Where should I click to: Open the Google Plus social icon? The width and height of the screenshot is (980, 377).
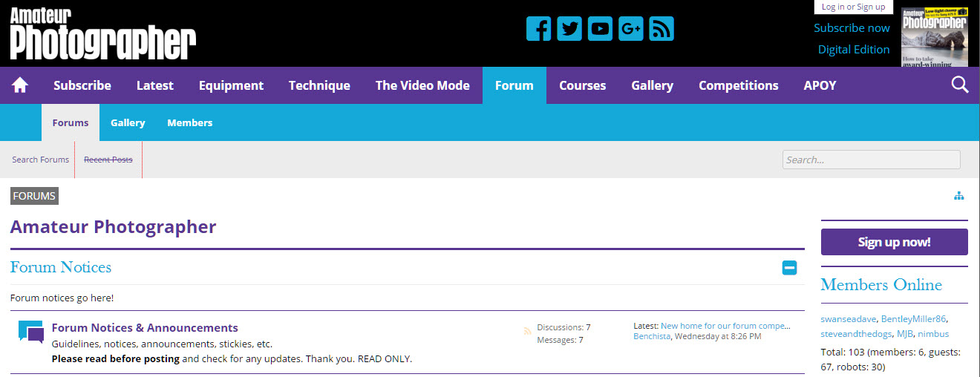(631, 28)
